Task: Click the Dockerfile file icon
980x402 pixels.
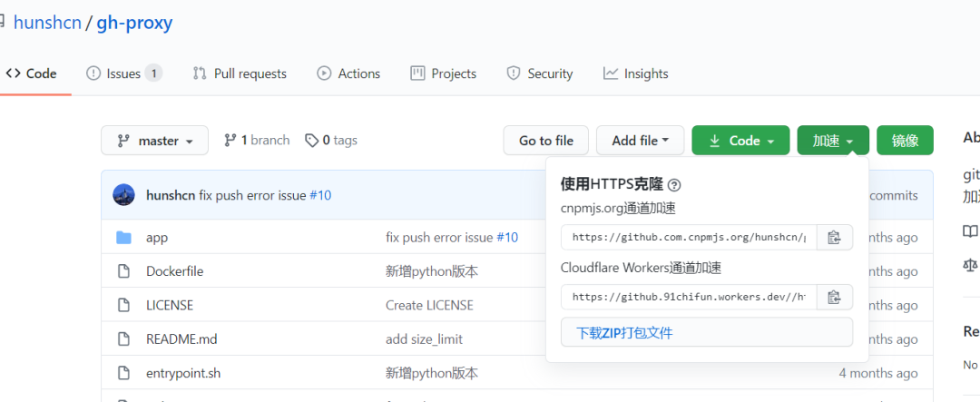Action: tap(124, 271)
